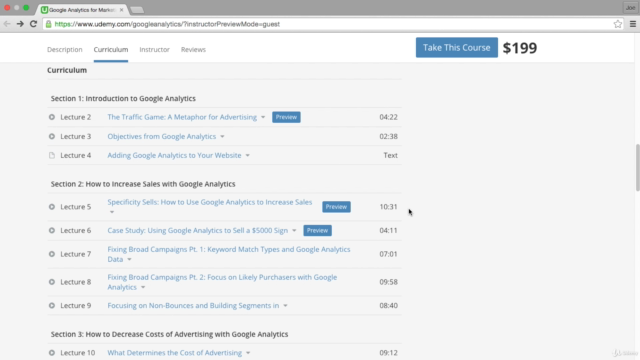Screen dimensions: 640x360
Task: Expand Focusing on Non-Bounces arrow
Action: [285, 306]
